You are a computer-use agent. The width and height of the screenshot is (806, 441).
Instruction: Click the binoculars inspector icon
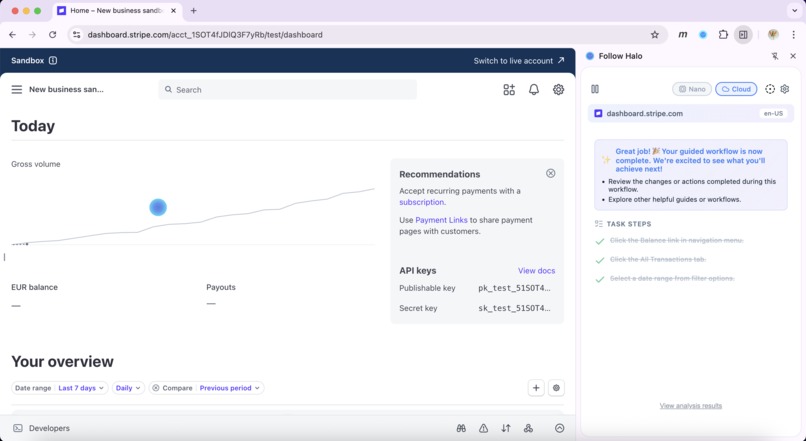[461, 428]
